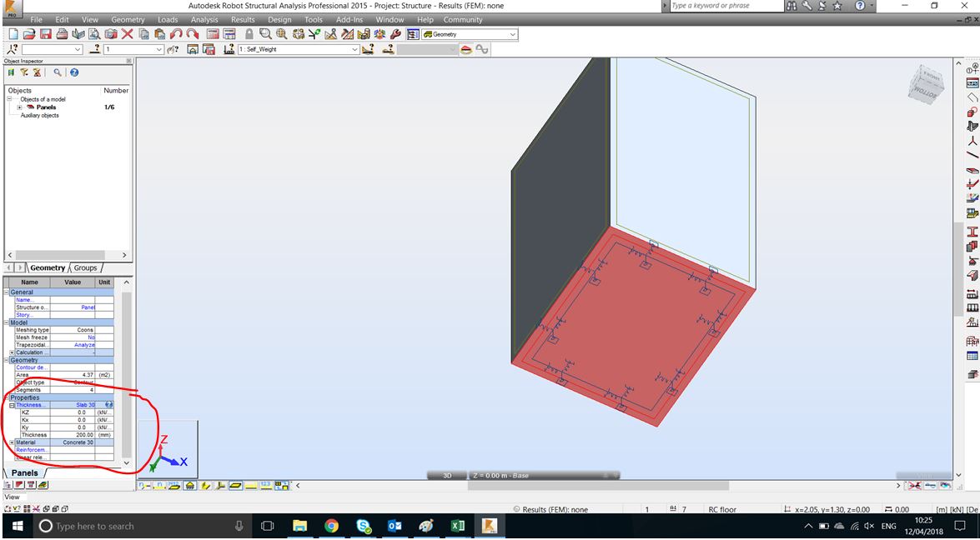Open the Object Inspector search tool

pyautogui.click(x=56, y=72)
